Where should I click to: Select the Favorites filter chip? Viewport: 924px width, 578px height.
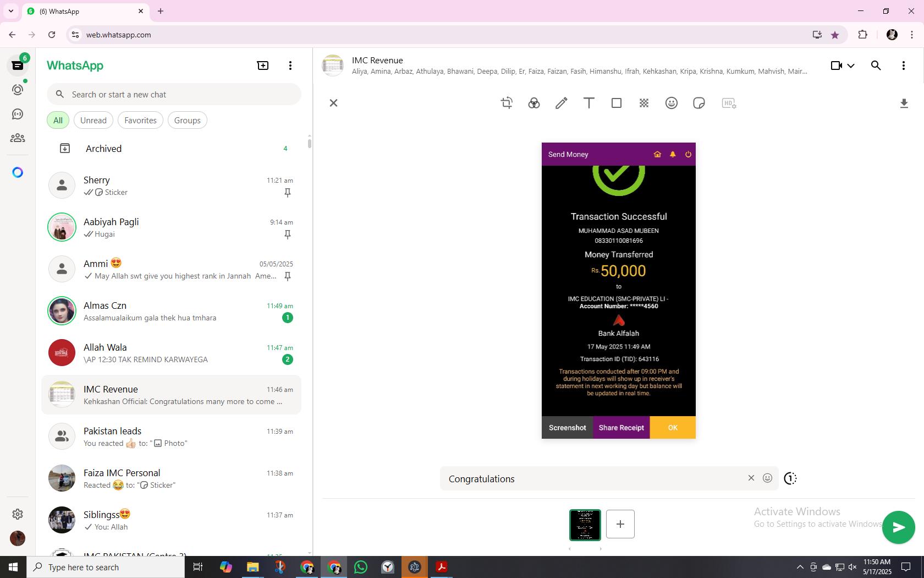pyautogui.click(x=140, y=120)
